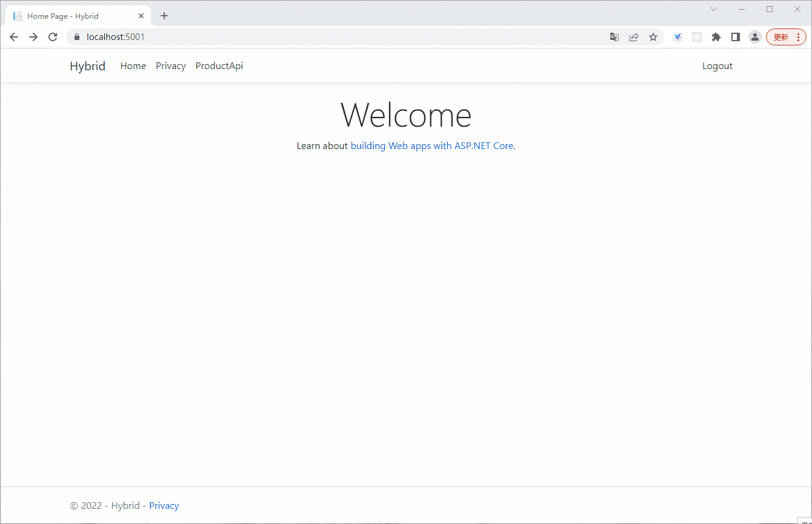812x524 pixels.
Task: Navigate to Home in the navbar
Action: pos(133,66)
